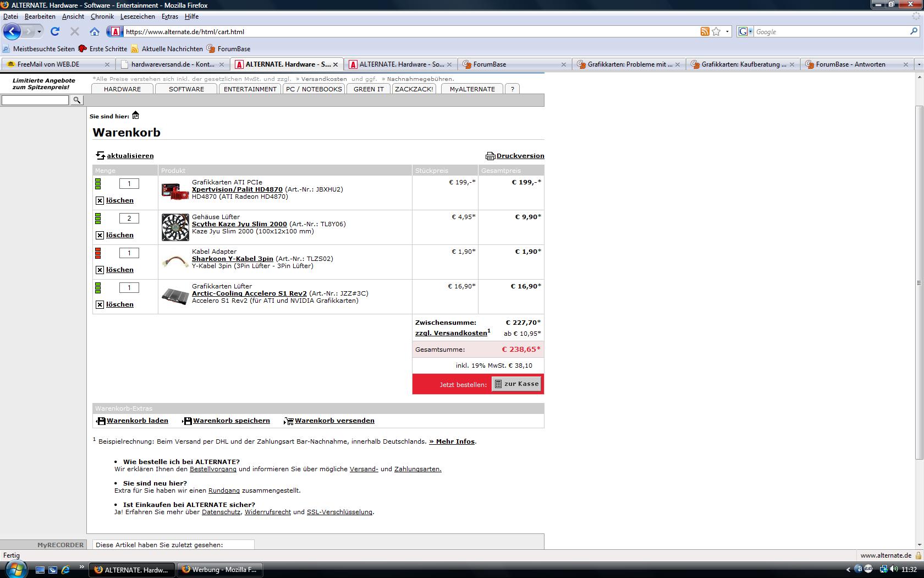The height and width of the screenshot is (578, 924).
Task: Click the cart icon next to Warenkorb versenden
Action: [x=288, y=421]
